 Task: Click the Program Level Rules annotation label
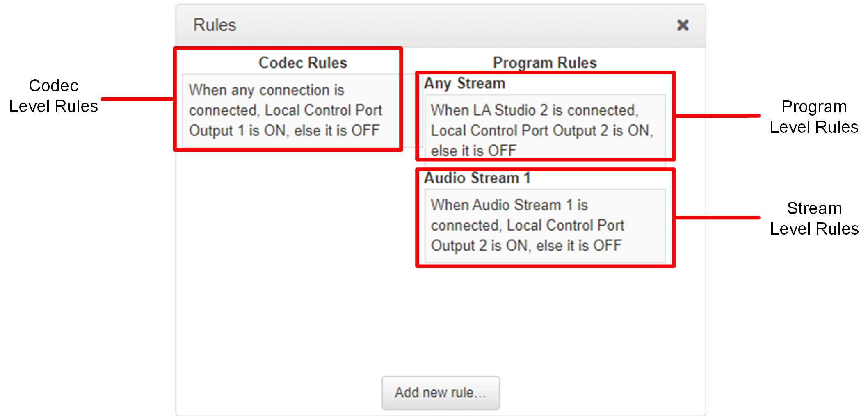coord(814,117)
